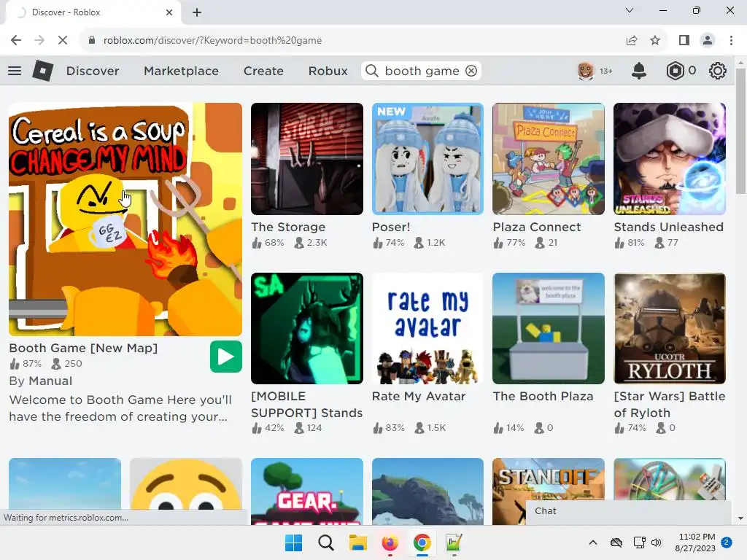Open Stands Unleashed game thumbnail
This screenshot has height=560, width=747.
tap(670, 158)
